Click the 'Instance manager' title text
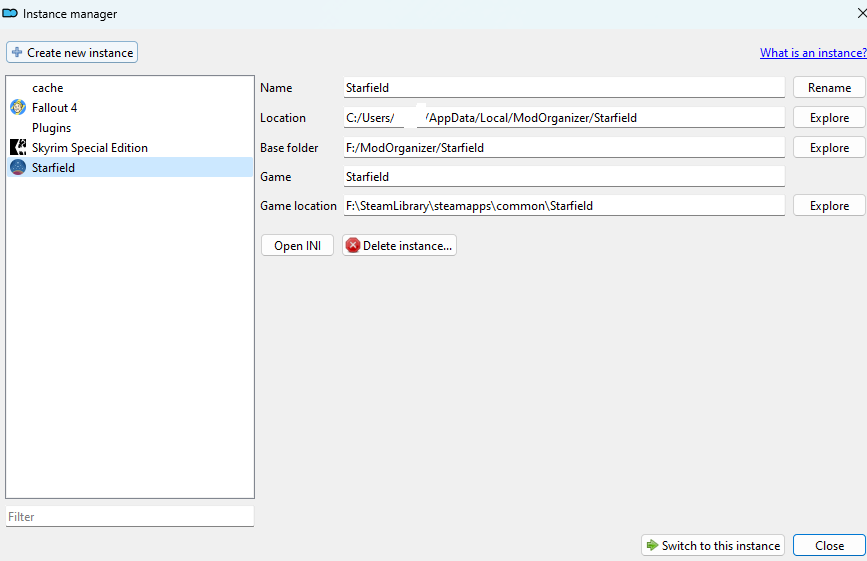The height and width of the screenshot is (561, 867). point(70,13)
